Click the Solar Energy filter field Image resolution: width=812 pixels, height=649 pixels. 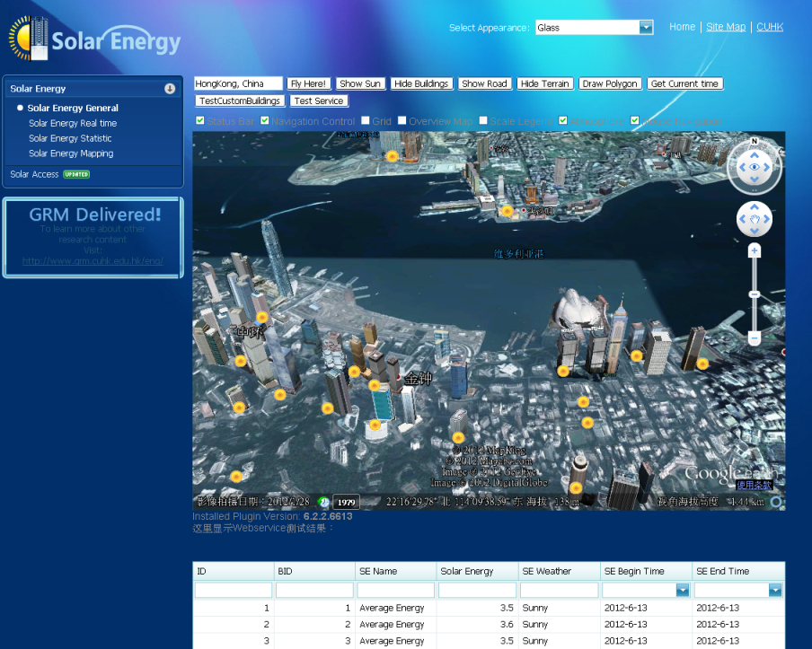[477, 590]
